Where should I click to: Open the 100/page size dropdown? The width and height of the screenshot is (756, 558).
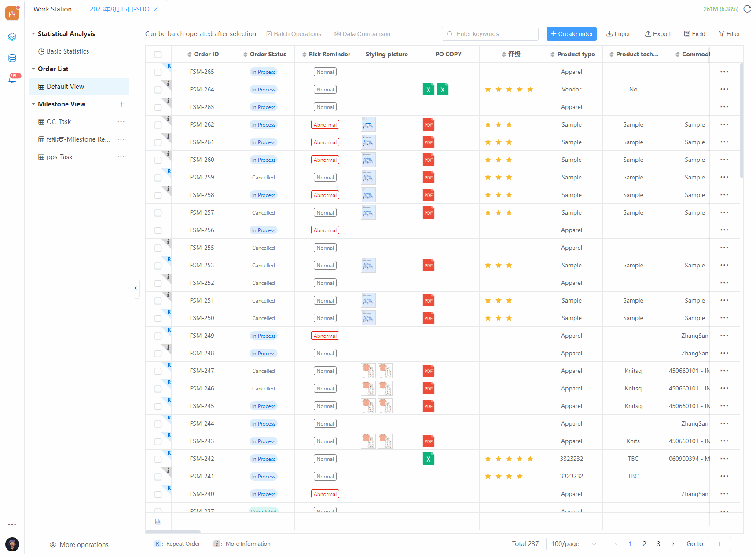click(573, 544)
